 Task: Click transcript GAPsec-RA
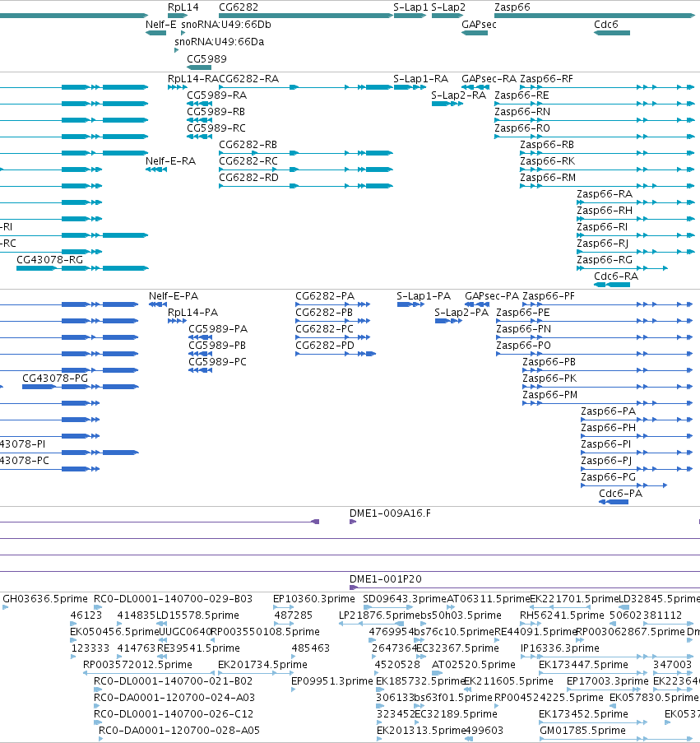[x=489, y=79]
